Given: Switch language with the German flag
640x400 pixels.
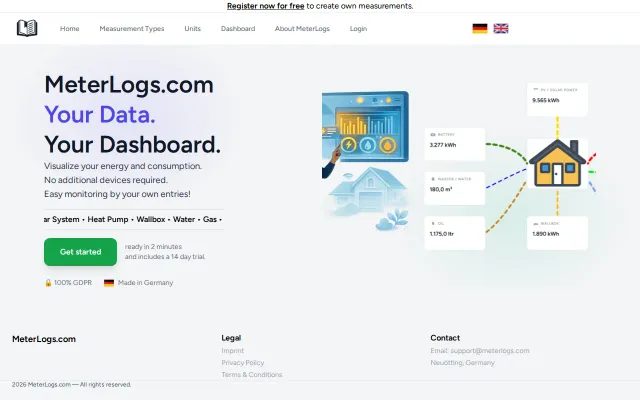Looking at the screenshot, I should click(480, 29).
